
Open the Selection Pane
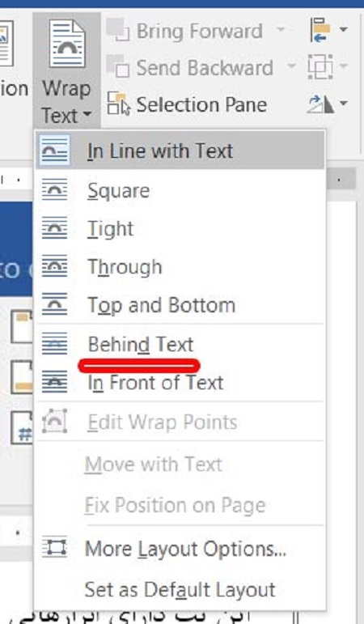(x=187, y=104)
